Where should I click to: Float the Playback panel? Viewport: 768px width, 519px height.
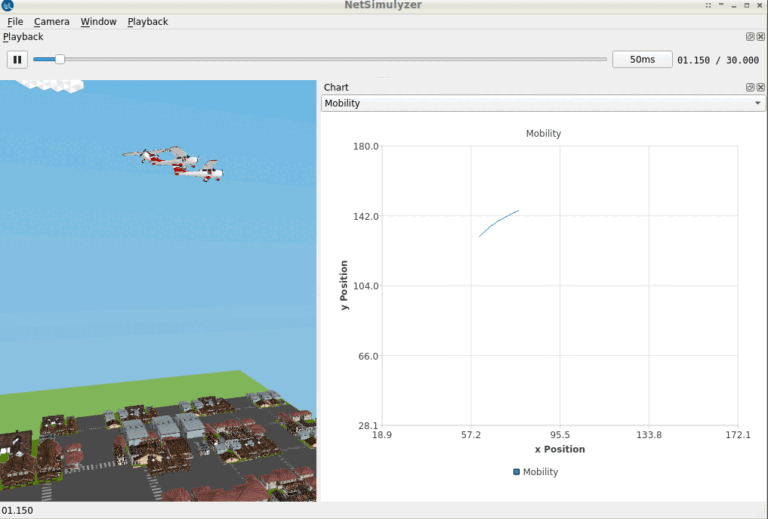pyautogui.click(x=750, y=37)
